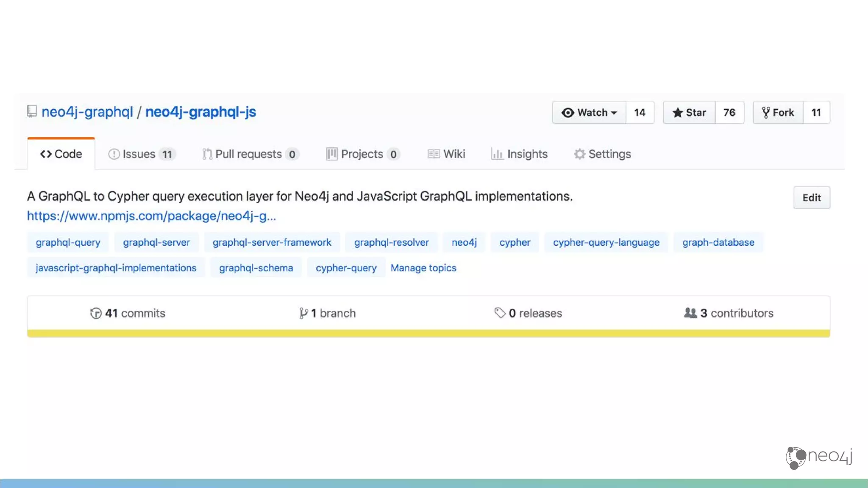Image resolution: width=868 pixels, height=488 pixels.
Task: Click the contributors people icon
Action: pyautogui.click(x=690, y=313)
